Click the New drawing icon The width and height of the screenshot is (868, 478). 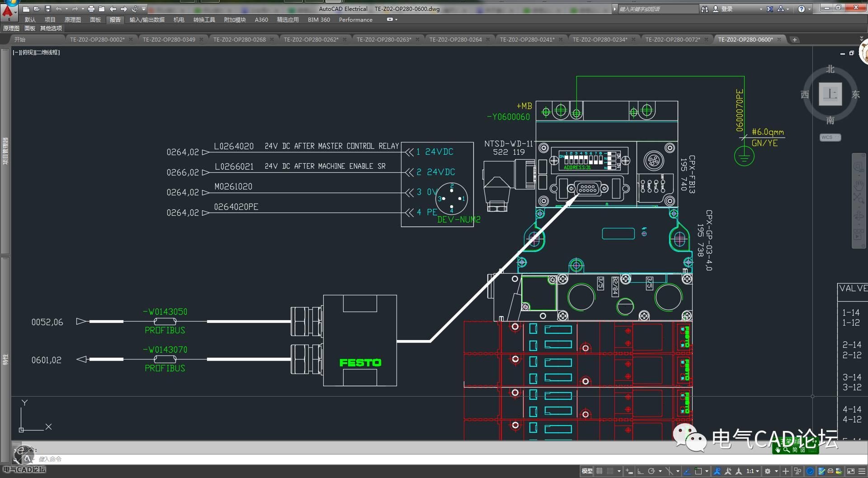point(26,9)
